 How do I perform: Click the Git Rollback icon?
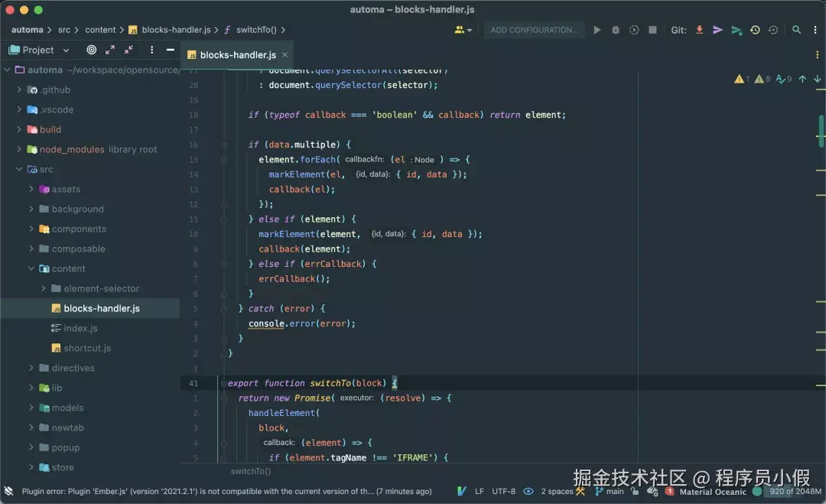[x=772, y=30]
